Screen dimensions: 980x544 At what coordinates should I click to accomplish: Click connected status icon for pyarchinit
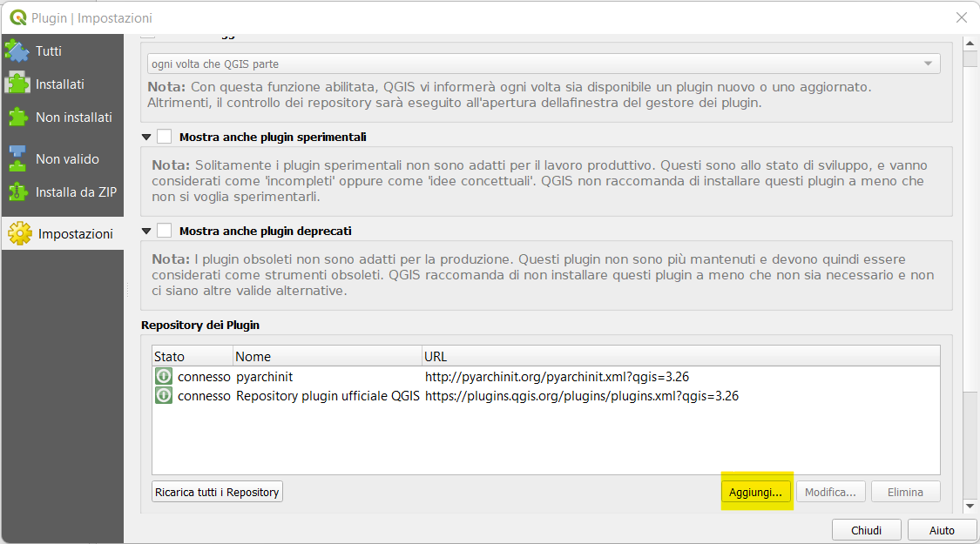[164, 376]
